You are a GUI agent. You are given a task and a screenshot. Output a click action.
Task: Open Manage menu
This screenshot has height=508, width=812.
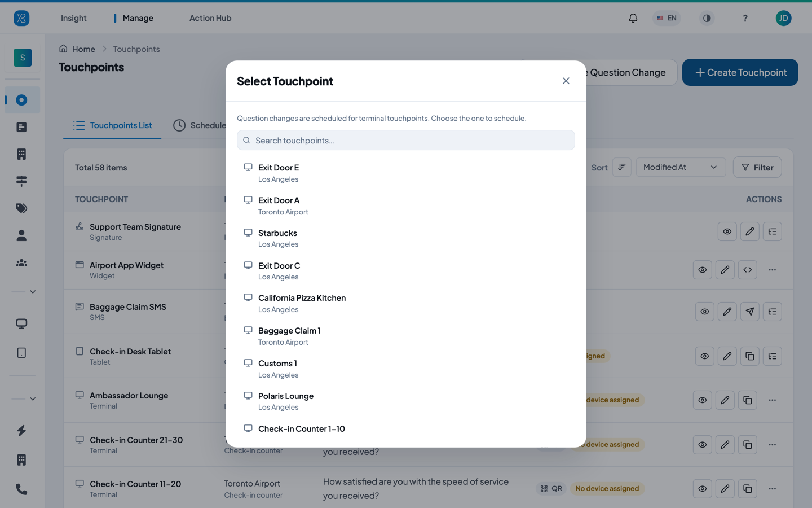(x=138, y=18)
